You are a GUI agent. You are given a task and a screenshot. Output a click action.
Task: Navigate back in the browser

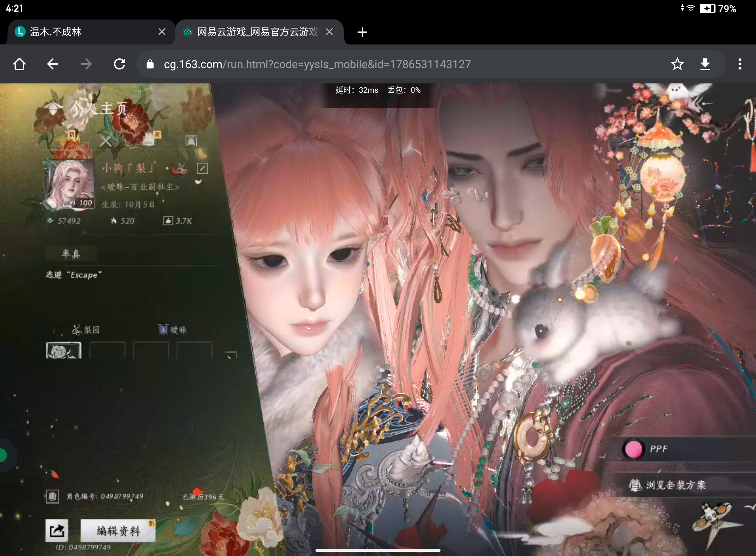(53, 64)
